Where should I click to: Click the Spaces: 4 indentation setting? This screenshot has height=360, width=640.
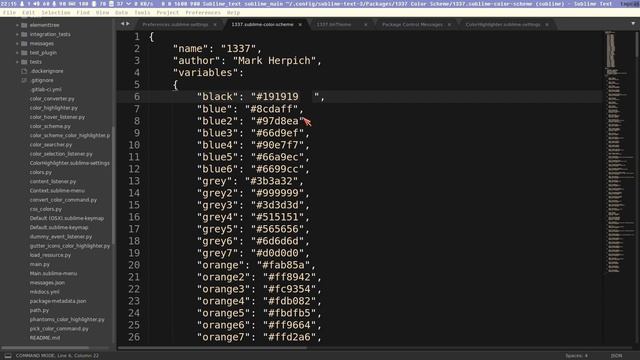tap(577, 356)
